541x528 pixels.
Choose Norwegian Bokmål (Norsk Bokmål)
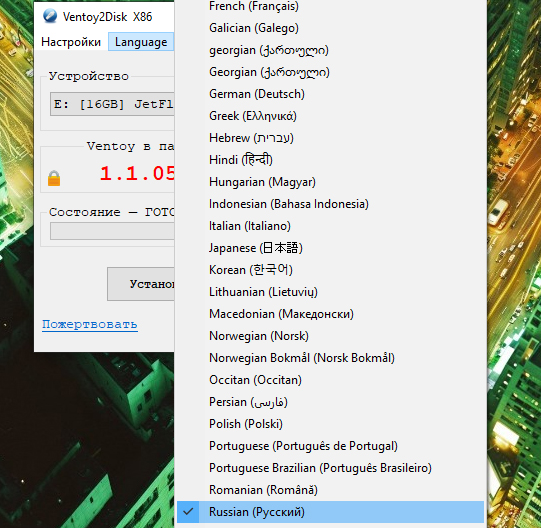(330, 358)
